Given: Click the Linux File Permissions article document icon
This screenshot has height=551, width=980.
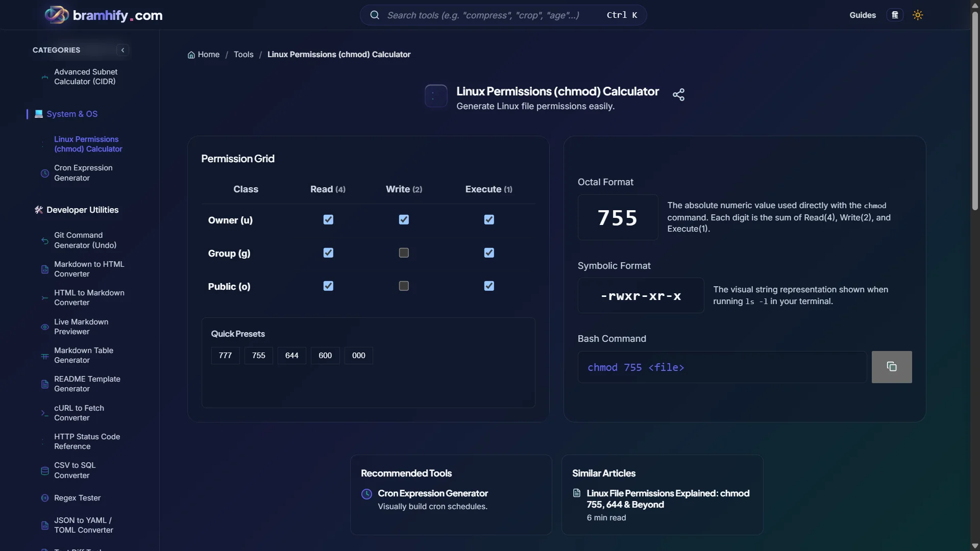Looking at the screenshot, I should (x=577, y=493).
